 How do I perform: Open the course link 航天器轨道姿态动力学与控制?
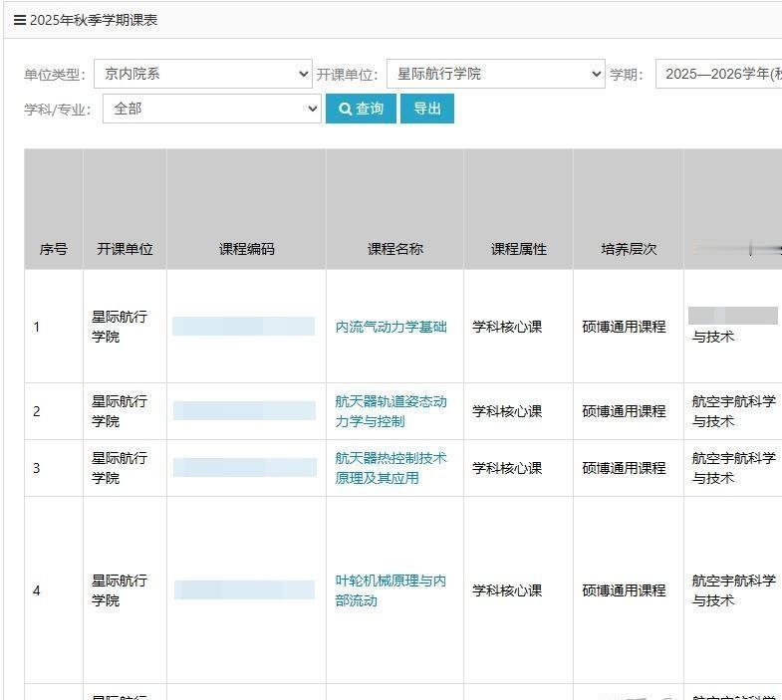click(391, 411)
